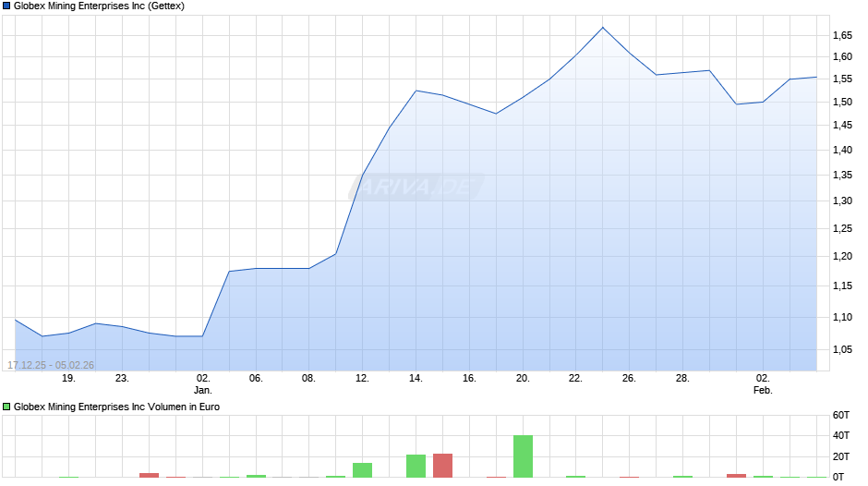Viewport: 868px width, 486px height.
Task: Select the small red volume bar after 23.
Action: (x=149, y=476)
